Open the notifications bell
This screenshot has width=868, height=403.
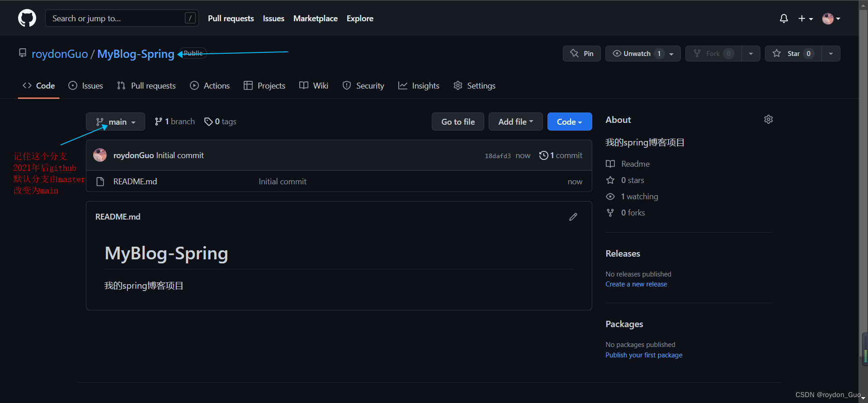pyautogui.click(x=784, y=19)
